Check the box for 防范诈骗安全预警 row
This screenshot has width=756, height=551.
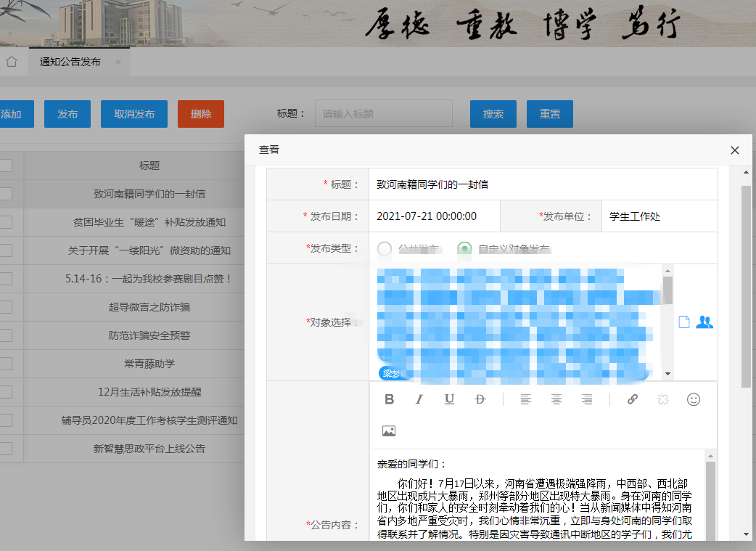pyautogui.click(x=6, y=335)
